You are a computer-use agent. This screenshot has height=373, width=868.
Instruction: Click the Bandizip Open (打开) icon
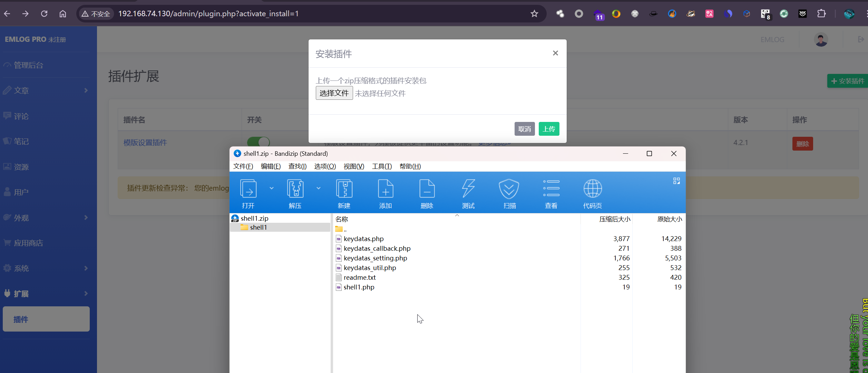[248, 190]
